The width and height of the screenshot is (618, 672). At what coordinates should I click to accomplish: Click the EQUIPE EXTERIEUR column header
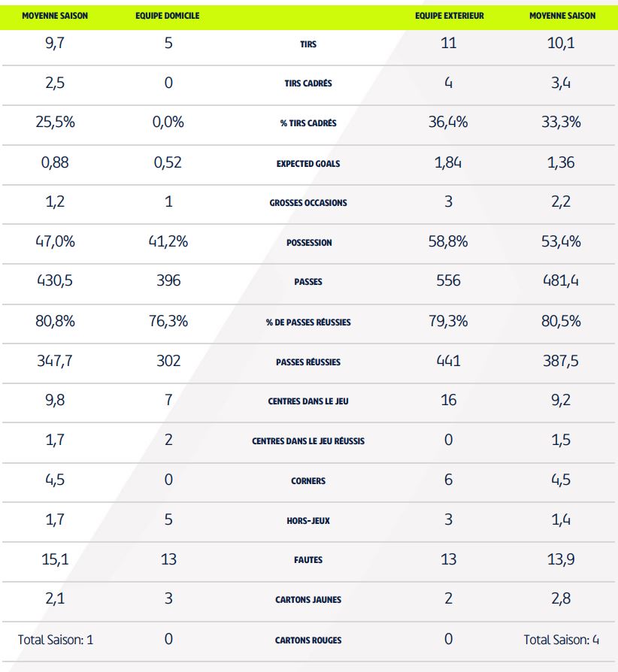448,16
